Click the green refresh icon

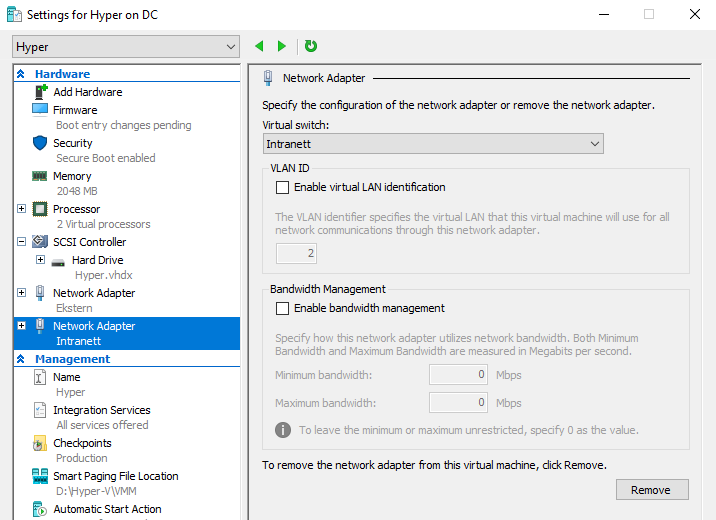tap(311, 46)
